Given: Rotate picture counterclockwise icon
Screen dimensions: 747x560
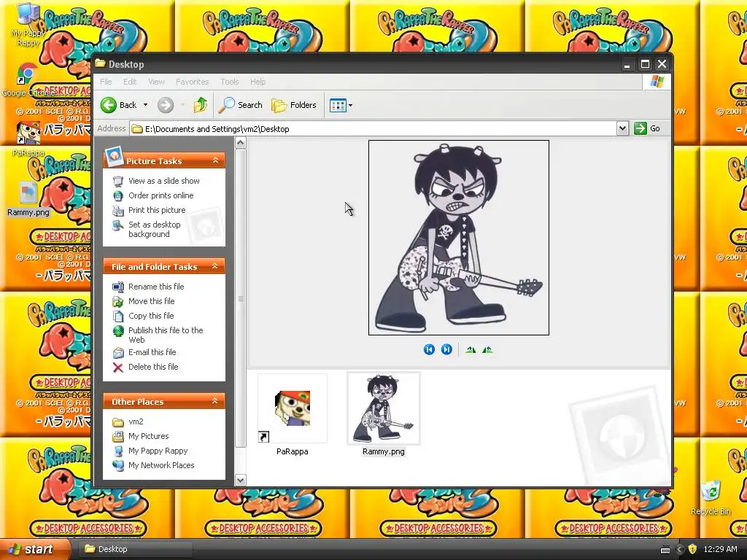Looking at the screenshot, I should click(x=487, y=349).
